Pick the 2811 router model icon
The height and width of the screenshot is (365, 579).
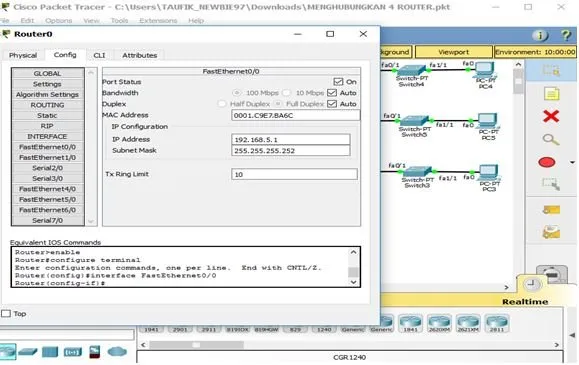pos(497,323)
